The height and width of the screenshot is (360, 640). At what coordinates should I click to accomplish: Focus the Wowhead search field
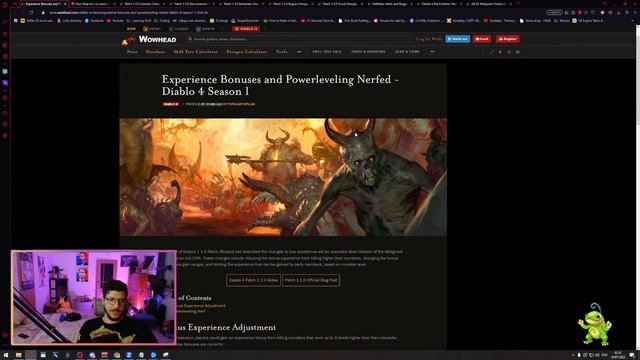pyautogui.click(x=299, y=39)
